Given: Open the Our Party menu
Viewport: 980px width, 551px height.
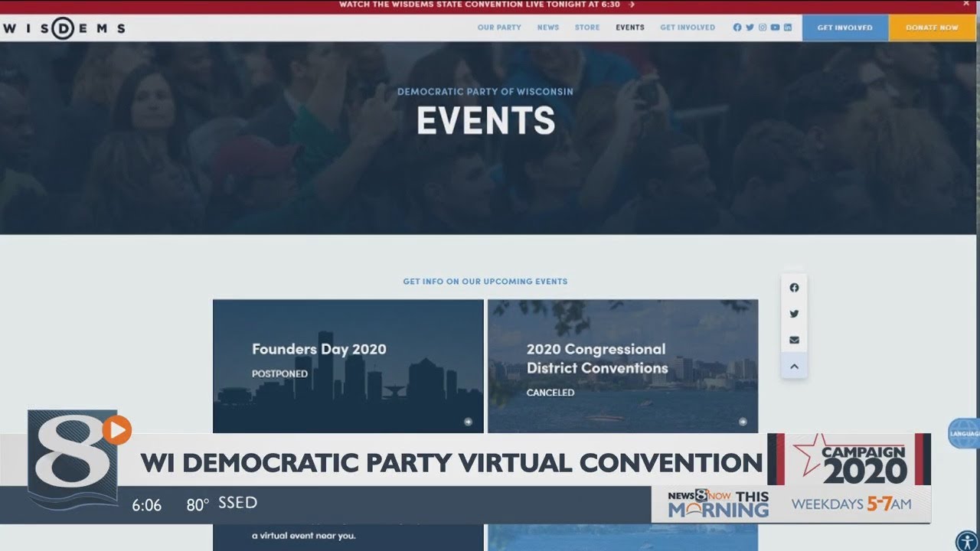Looking at the screenshot, I should click(499, 28).
